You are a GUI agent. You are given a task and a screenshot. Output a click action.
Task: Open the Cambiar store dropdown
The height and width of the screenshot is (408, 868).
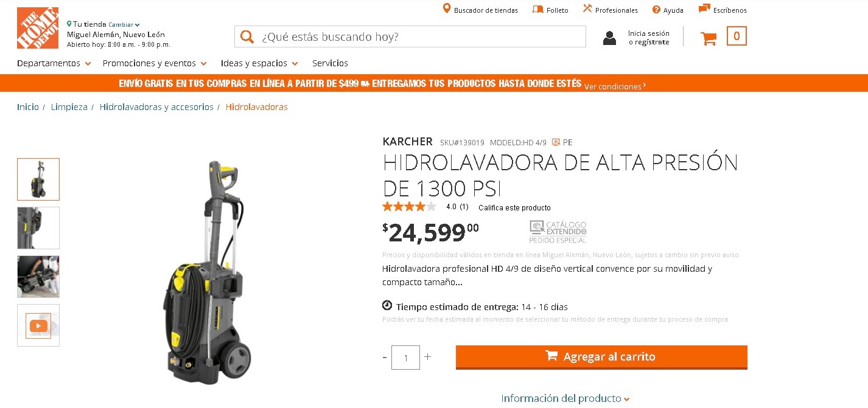point(124,25)
